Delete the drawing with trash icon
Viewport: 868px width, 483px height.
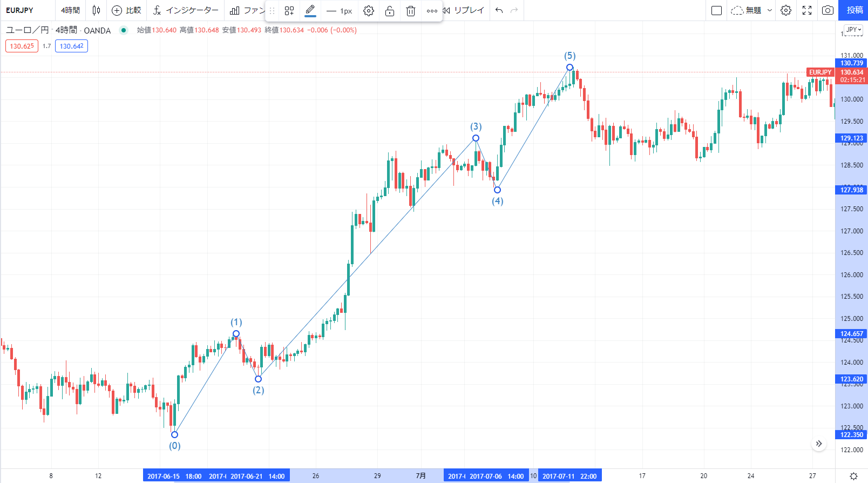(411, 11)
